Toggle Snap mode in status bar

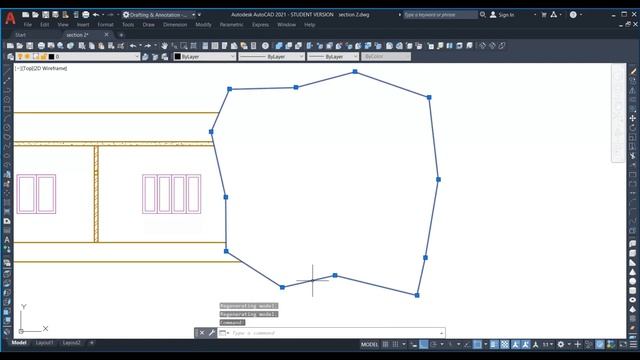coord(395,344)
